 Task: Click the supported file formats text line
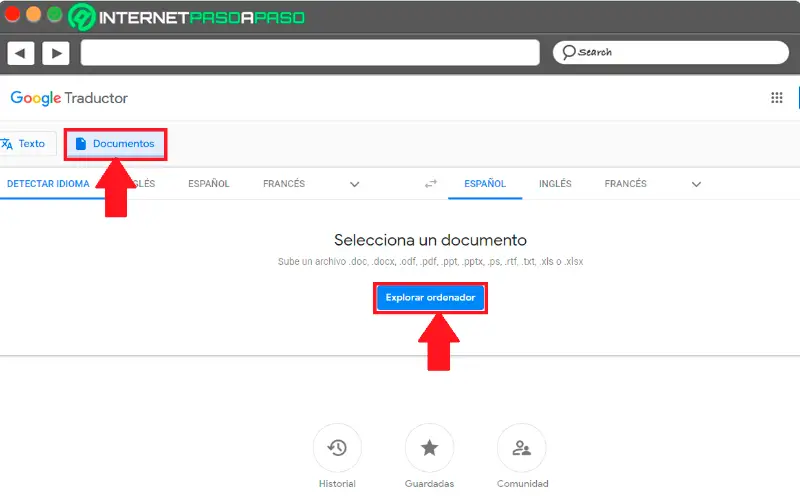[x=430, y=262]
